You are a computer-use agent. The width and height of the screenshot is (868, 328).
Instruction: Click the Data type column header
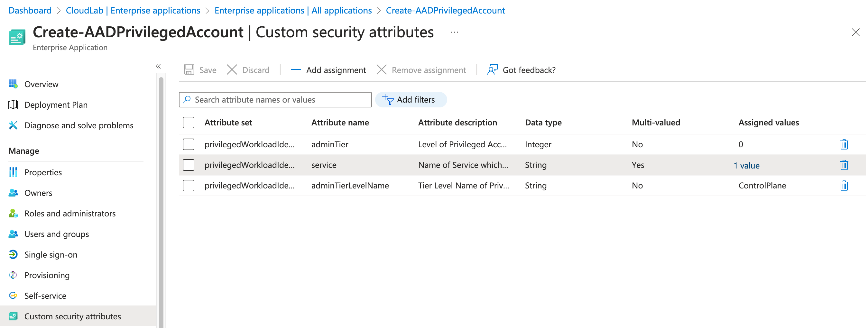(543, 122)
